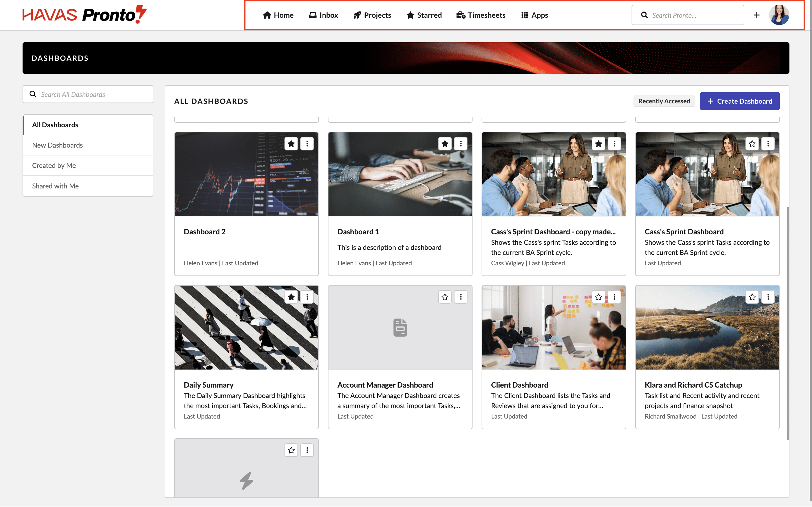Click the Home icon in the navbar
This screenshot has width=812, height=507.
coord(267,15)
